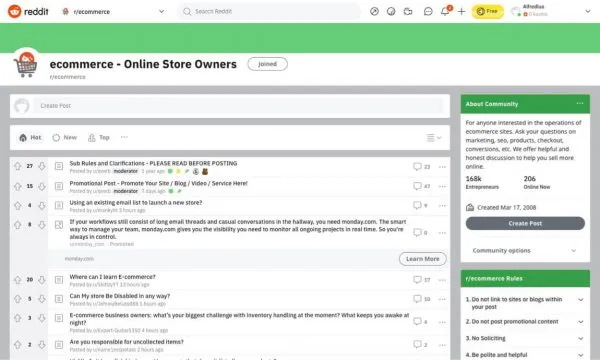Click the user avatar beside Create Post
This screenshot has width=600, height=360.
(x=22, y=106)
